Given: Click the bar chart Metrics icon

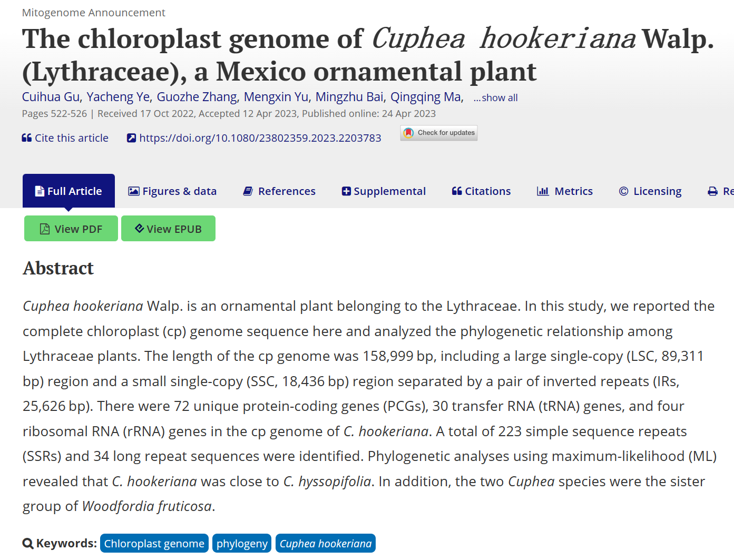Looking at the screenshot, I should pyautogui.click(x=542, y=191).
